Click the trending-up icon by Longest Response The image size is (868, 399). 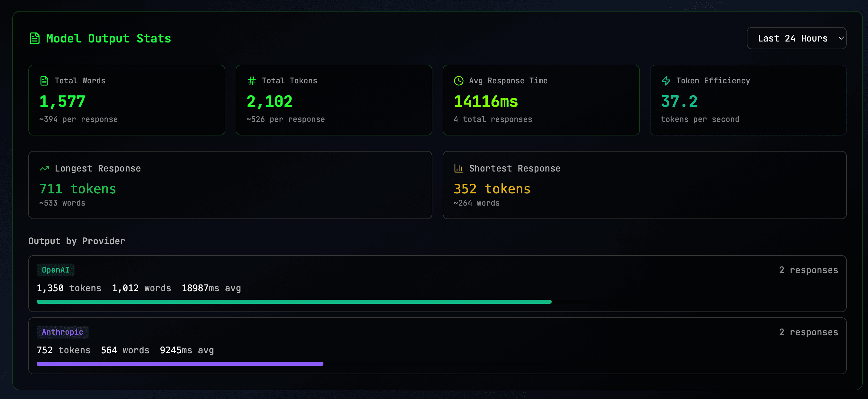pyautogui.click(x=44, y=168)
